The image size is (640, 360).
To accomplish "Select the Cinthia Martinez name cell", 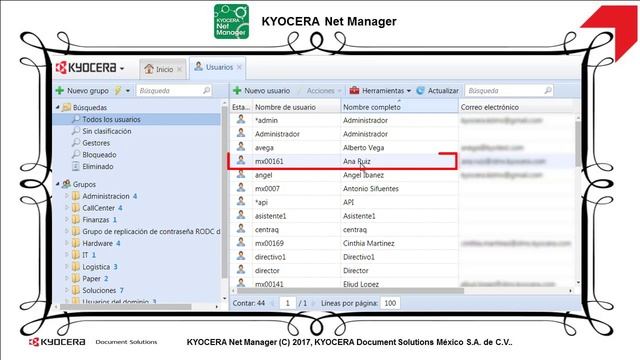I will click(x=369, y=243).
